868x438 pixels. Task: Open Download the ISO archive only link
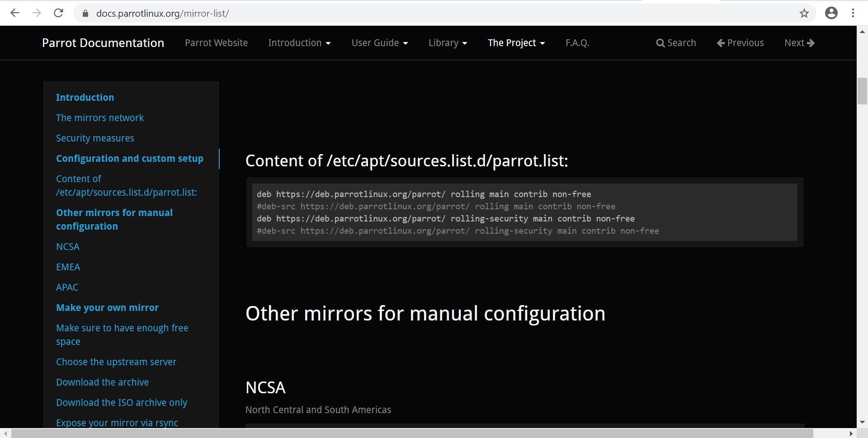[x=122, y=403]
